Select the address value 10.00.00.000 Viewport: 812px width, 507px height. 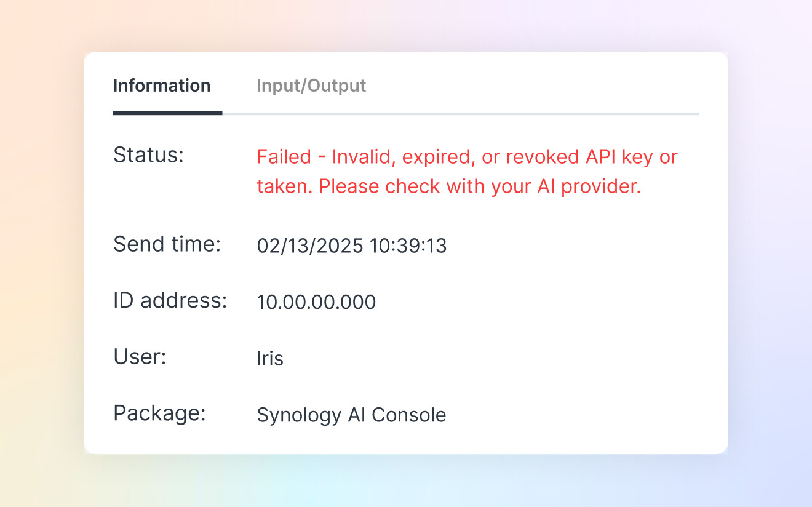316,303
